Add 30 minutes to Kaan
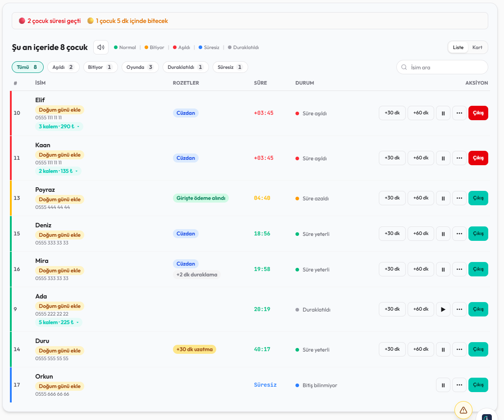This screenshot has width=504, height=420. pyautogui.click(x=392, y=158)
